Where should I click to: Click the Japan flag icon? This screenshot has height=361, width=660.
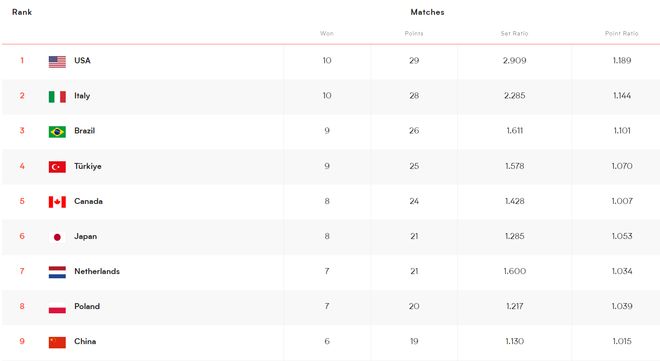click(57, 237)
